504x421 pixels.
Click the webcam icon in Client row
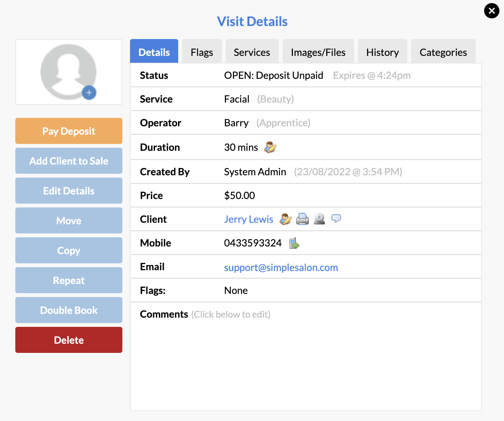pyautogui.click(x=319, y=219)
